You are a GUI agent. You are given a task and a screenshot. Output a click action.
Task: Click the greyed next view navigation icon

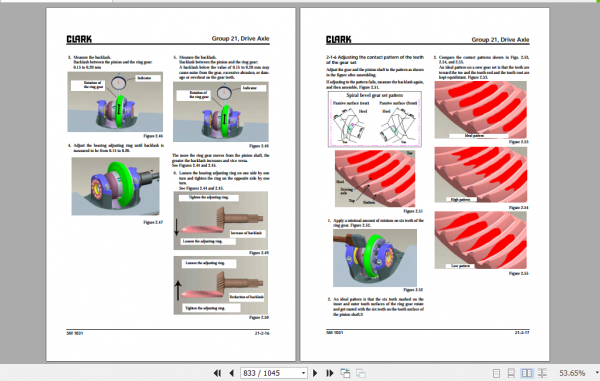[x=360, y=373]
